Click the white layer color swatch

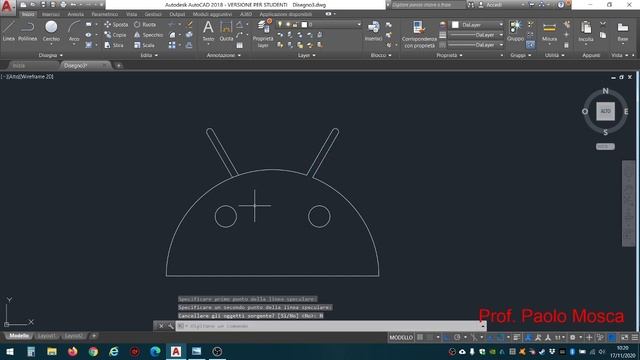pyautogui.click(x=304, y=24)
